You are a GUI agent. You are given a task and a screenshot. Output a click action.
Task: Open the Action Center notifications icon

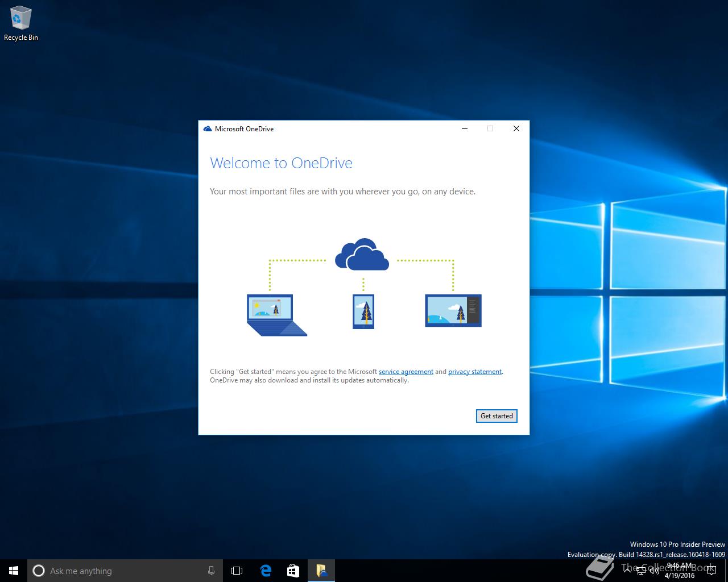711,571
